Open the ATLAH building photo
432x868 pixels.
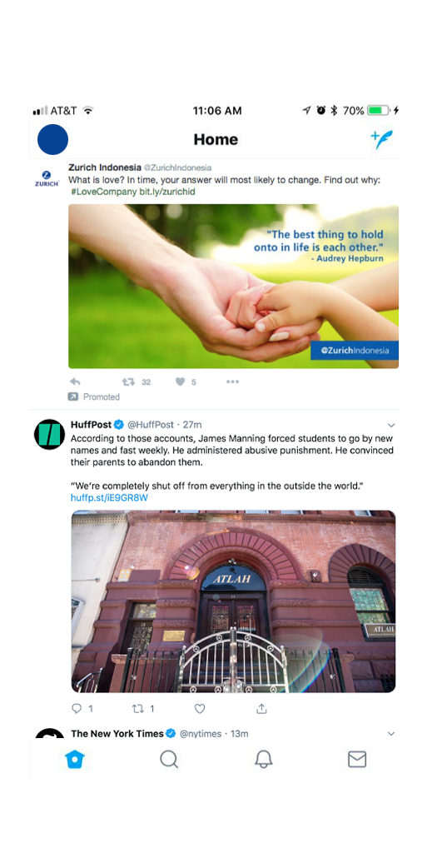click(233, 601)
